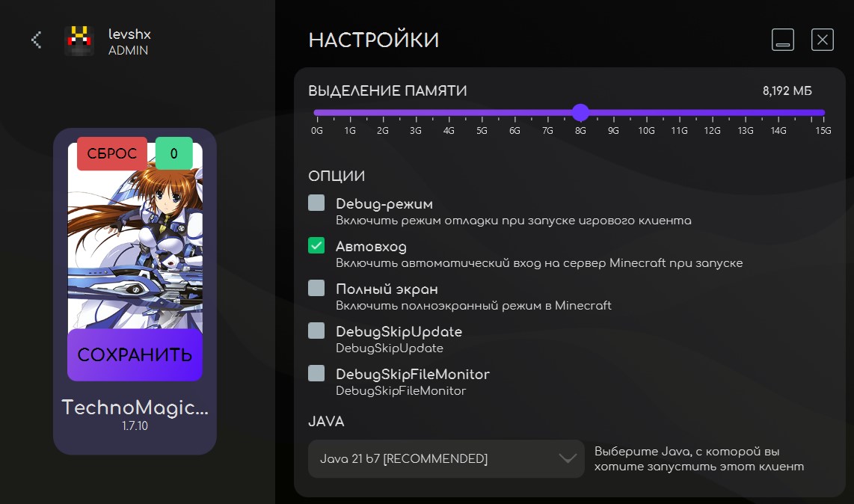This screenshot has width=854, height=504.
Task: Enable the DebugSkipFileMonitor checkbox
Action: tap(316, 373)
